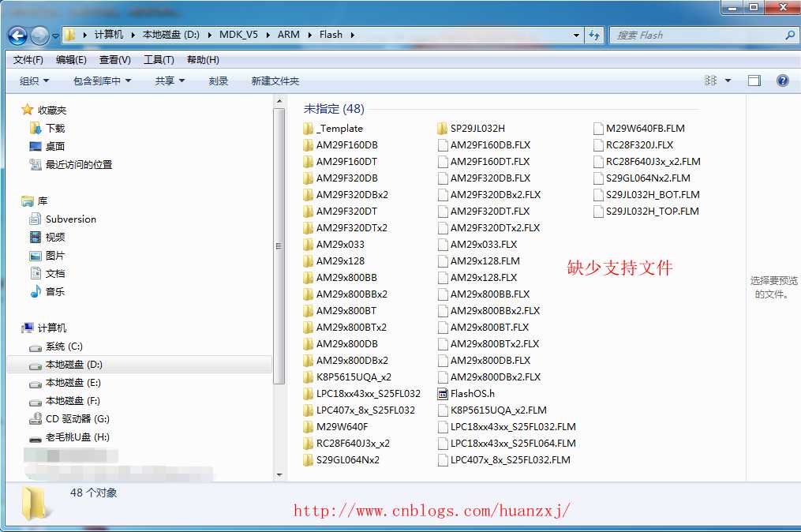Select the K8P5615UQA_x2 folder icon
The width and height of the screenshot is (801, 532).
coord(308,377)
